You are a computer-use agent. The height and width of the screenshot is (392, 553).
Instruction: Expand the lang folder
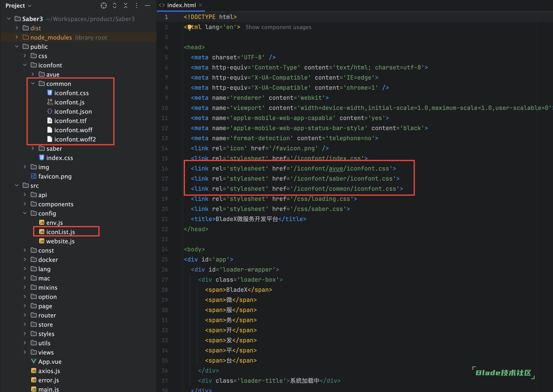(x=25, y=269)
